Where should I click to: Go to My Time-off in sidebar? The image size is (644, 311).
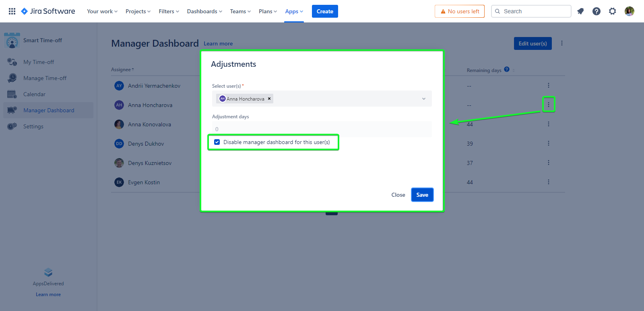click(x=38, y=62)
